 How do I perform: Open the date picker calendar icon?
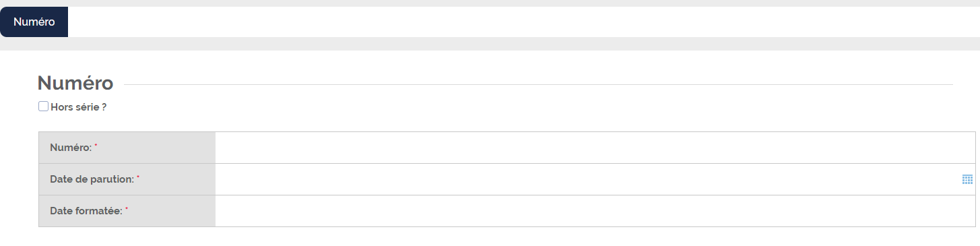[967, 179]
